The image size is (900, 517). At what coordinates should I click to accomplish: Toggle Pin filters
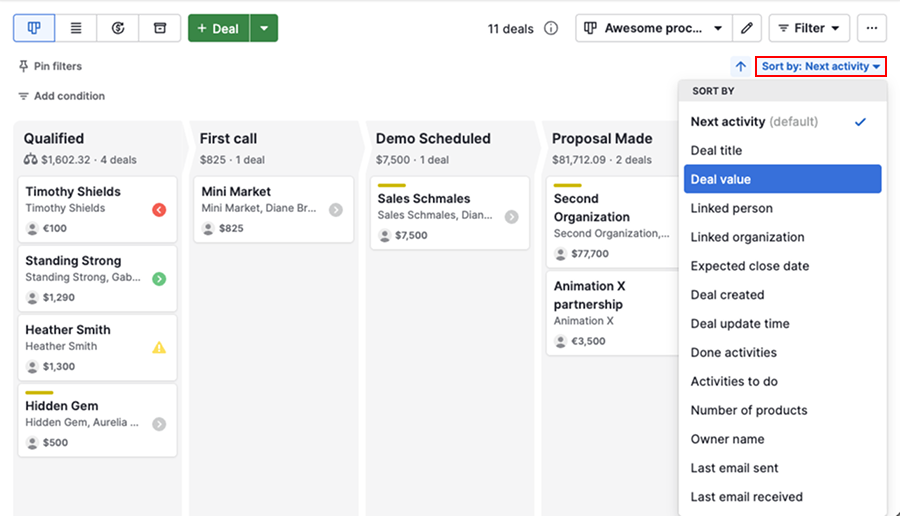click(50, 66)
